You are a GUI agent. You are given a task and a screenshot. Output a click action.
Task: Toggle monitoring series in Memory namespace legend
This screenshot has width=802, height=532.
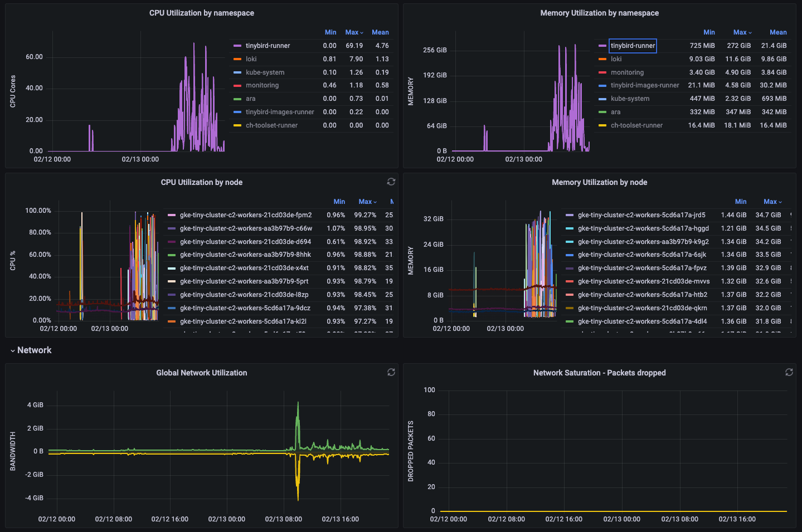pyautogui.click(x=627, y=72)
